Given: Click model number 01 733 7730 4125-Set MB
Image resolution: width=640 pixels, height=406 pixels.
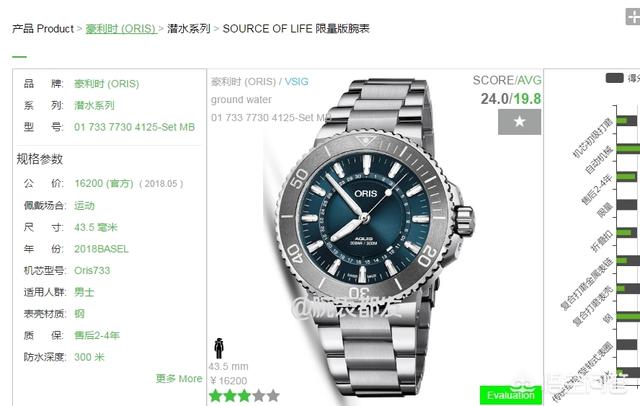Looking at the screenshot, I should (x=134, y=127).
